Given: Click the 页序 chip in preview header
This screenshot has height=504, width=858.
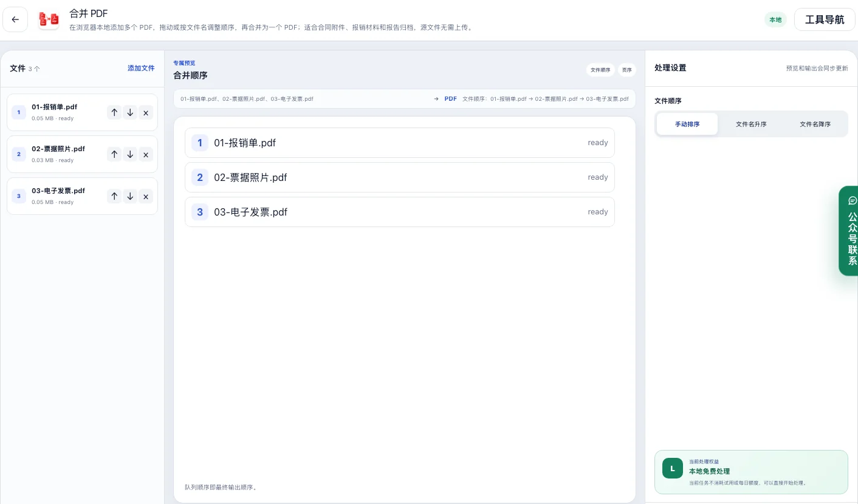Looking at the screenshot, I should (627, 70).
